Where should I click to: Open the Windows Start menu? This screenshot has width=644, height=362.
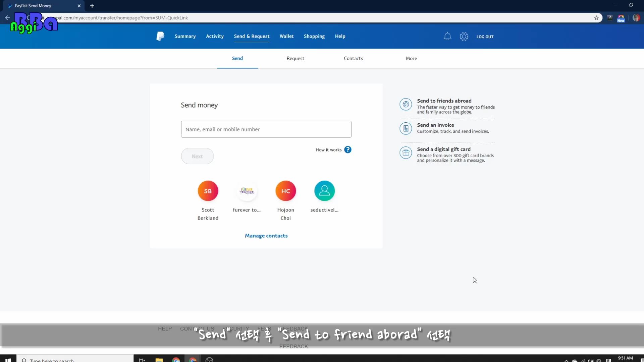[x=8, y=360]
